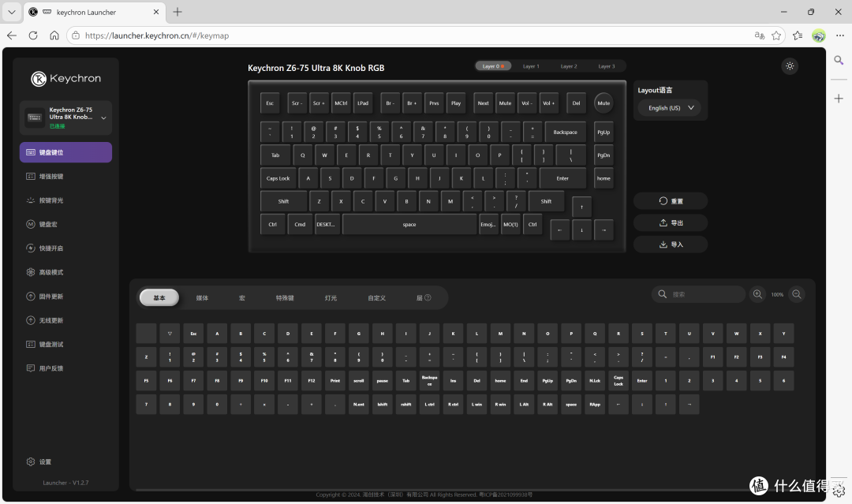Refresh the browser page
The width and height of the screenshot is (852, 504).
click(33, 35)
